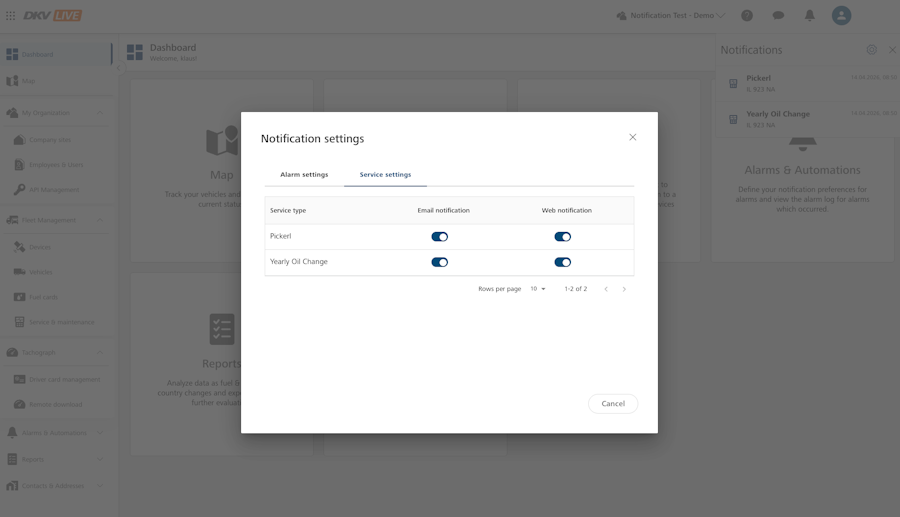The width and height of the screenshot is (900, 517).
Task: Collapse the Tachograph section
Action: [100, 352]
